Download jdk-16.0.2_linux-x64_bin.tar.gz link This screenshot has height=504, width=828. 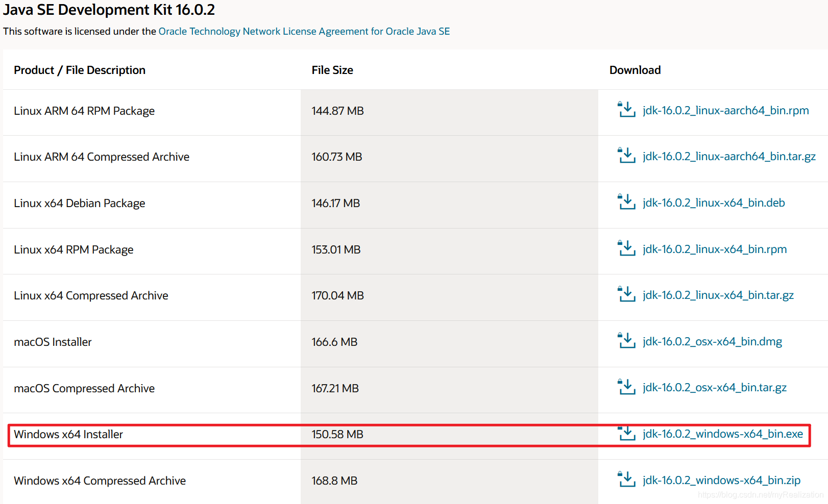(x=718, y=295)
